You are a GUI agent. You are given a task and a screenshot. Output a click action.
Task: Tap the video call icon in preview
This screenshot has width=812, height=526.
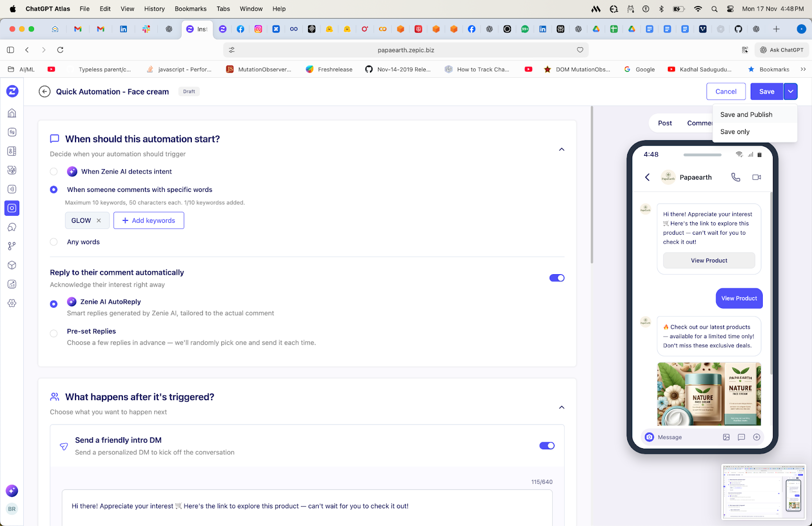757,177
